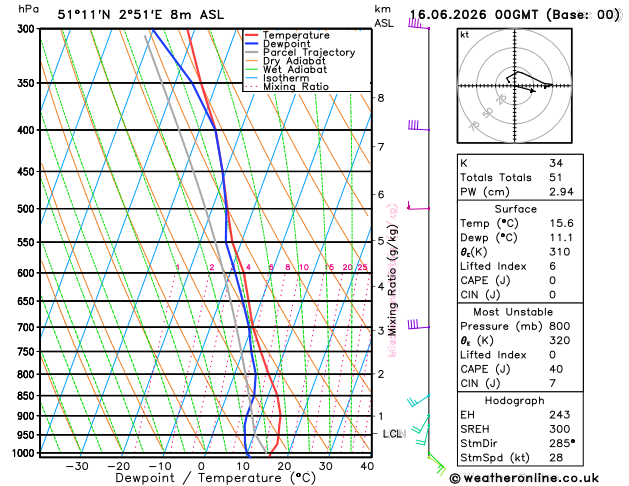Click the Dewpoint / Temperature axis title
The height and width of the screenshot is (486, 629).
[216, 478]
